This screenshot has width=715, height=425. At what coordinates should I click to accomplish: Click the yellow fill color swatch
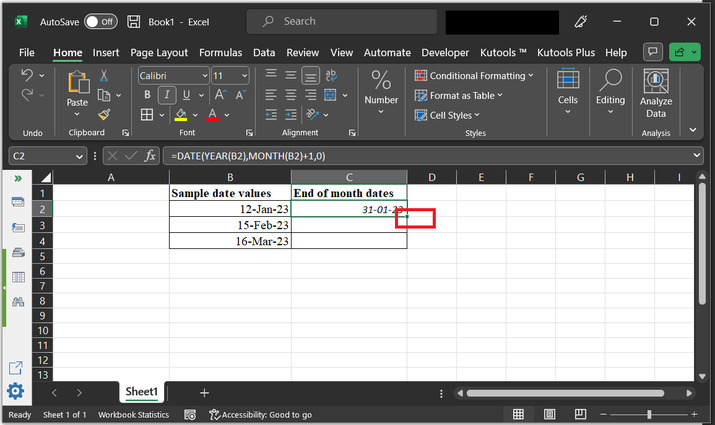181,115
